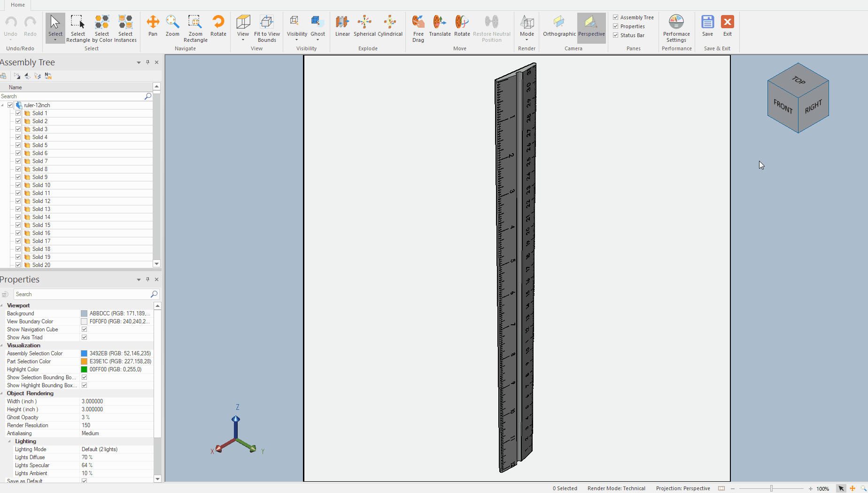Click the Name column header
868x493 pixels.
click(76, 87)
